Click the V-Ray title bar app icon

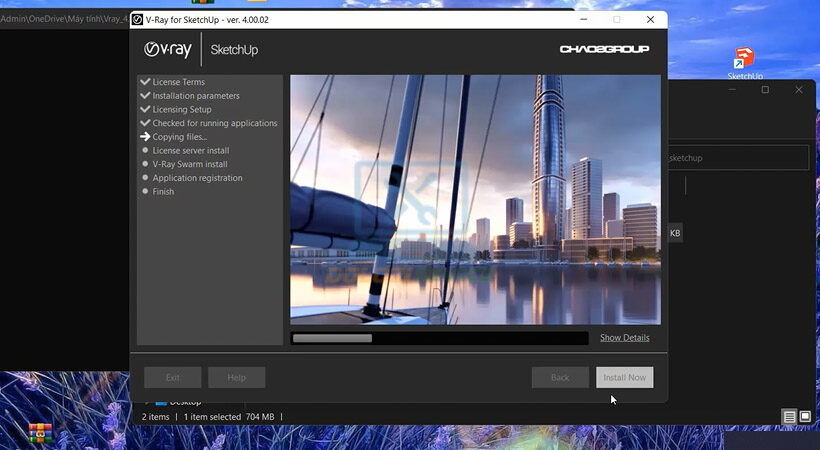coord(138,19)
